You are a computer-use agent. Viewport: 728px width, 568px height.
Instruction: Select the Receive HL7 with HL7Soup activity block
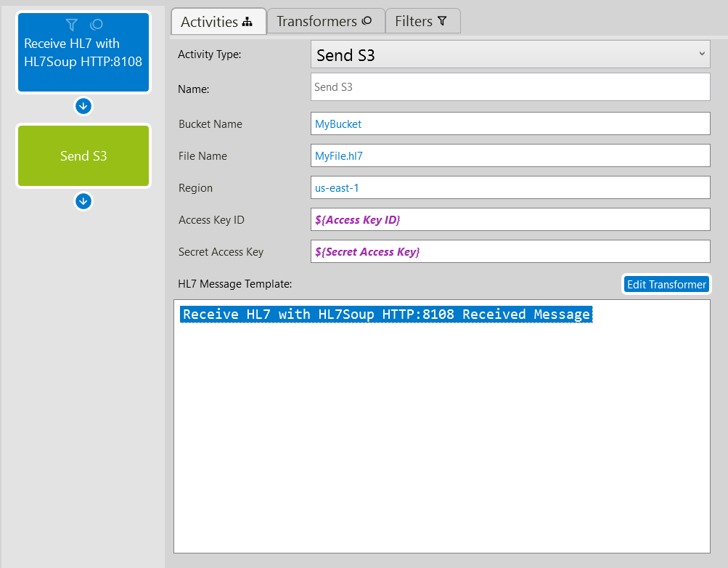point(83,52)
